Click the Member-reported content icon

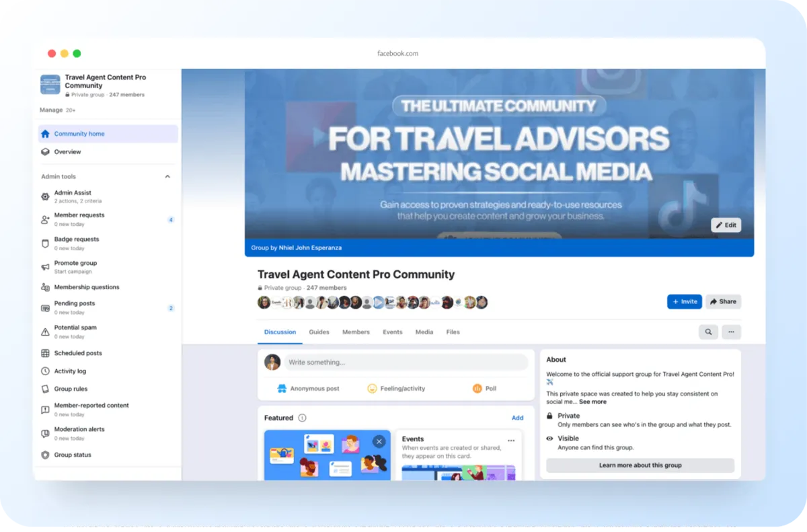click(45, 410)
